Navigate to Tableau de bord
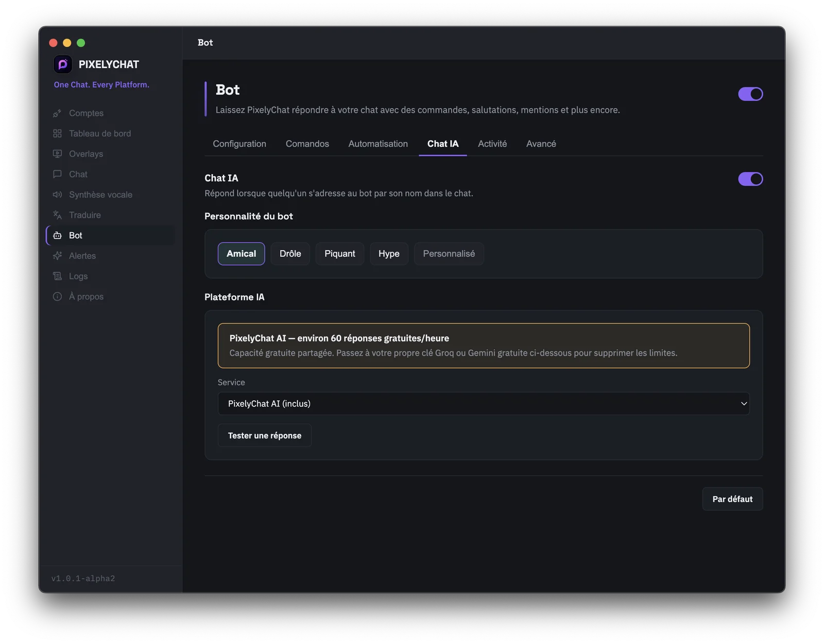Screen dimensions: 824x644 (110, 133)
